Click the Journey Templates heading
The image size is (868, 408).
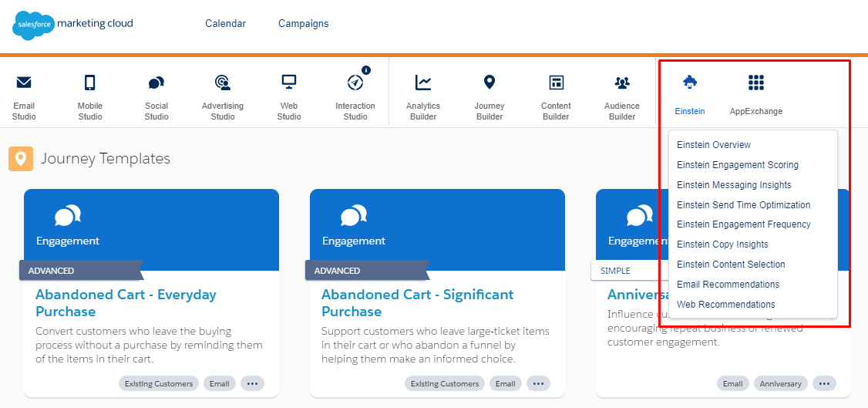[x=105, y=159]
